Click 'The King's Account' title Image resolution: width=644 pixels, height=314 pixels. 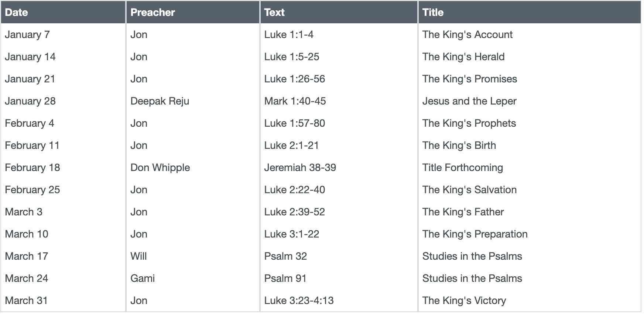point(467,34)
